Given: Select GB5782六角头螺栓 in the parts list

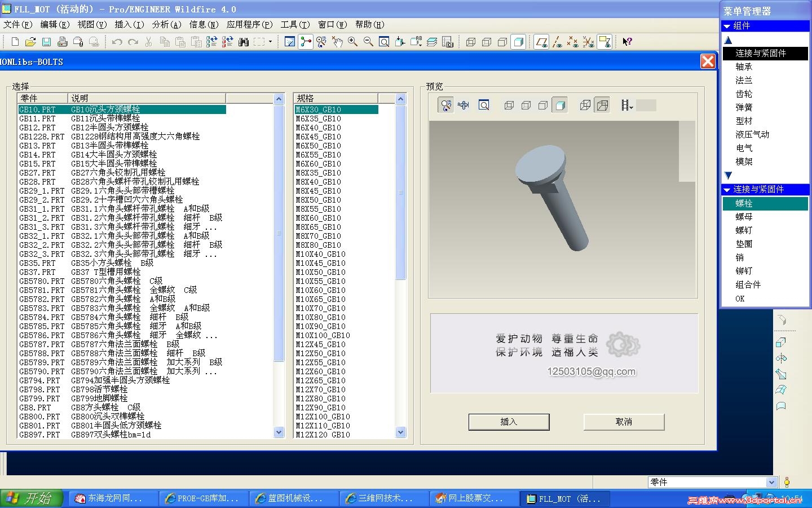Looking at the screenshot, I should (123, 299).
